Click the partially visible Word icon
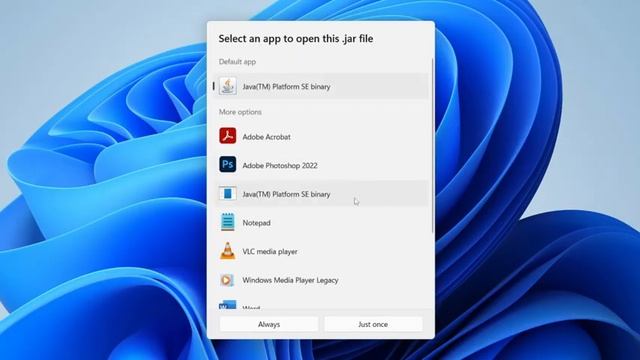 pos(227,304)
